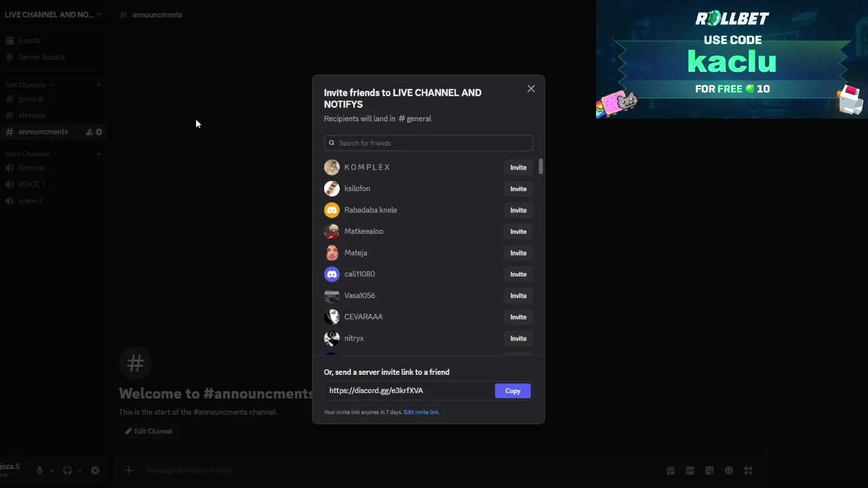Click the plus attachment icon

[128, 470]
